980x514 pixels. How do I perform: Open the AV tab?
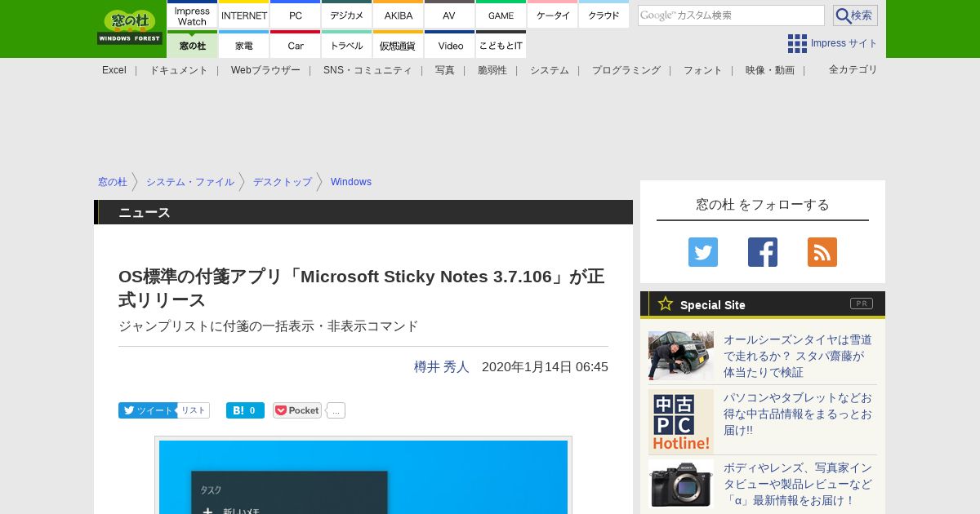pyautogui.click(x=449, y=16)
